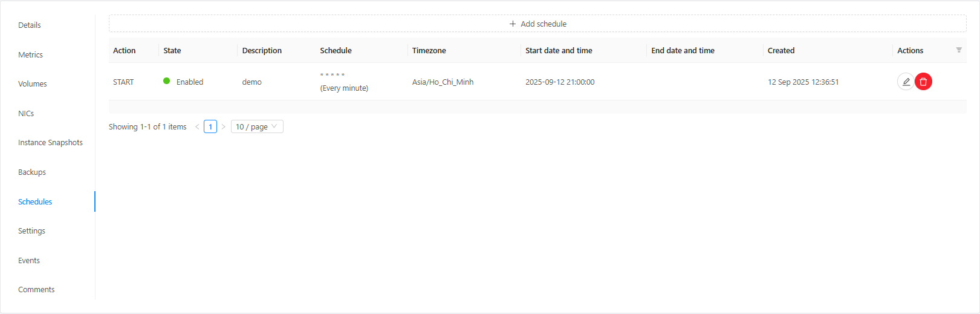
Task: Click the next page arrow
Action: point(223,127)
